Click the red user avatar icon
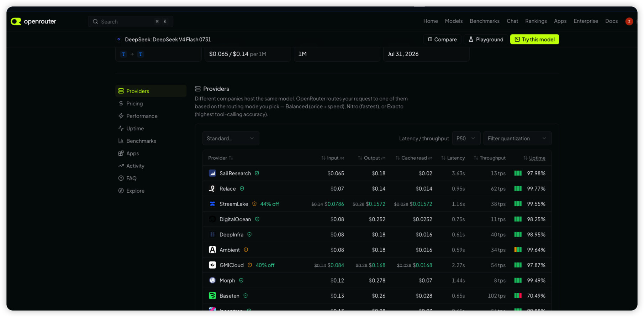The image size is (644, 317). [629, 21]
